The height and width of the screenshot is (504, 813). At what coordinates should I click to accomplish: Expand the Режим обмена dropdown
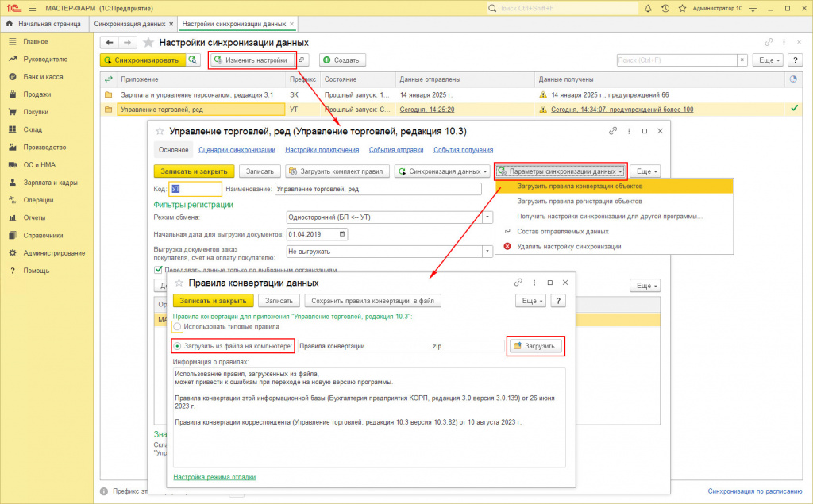[x=487, y=217]
